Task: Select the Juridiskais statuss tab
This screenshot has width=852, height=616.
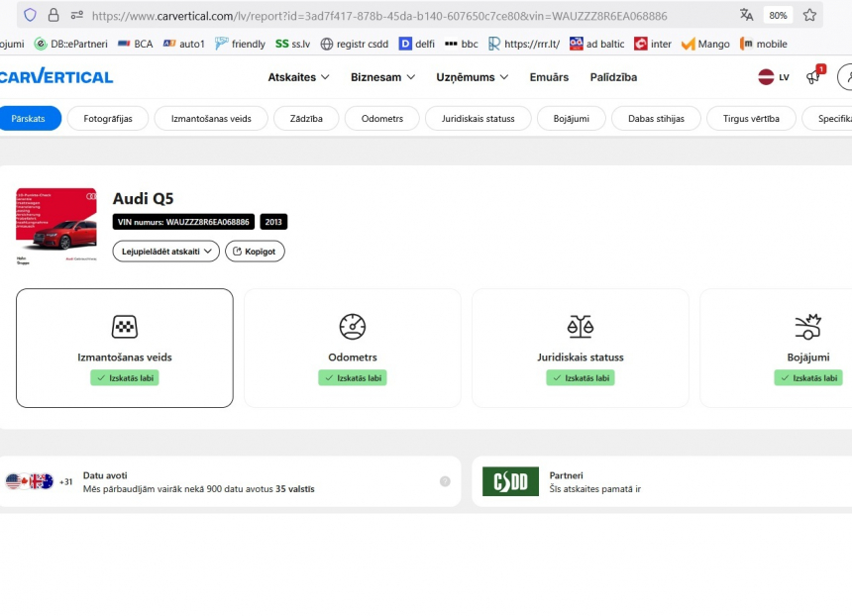Action: pyautogui.click(x=478, y=119)
